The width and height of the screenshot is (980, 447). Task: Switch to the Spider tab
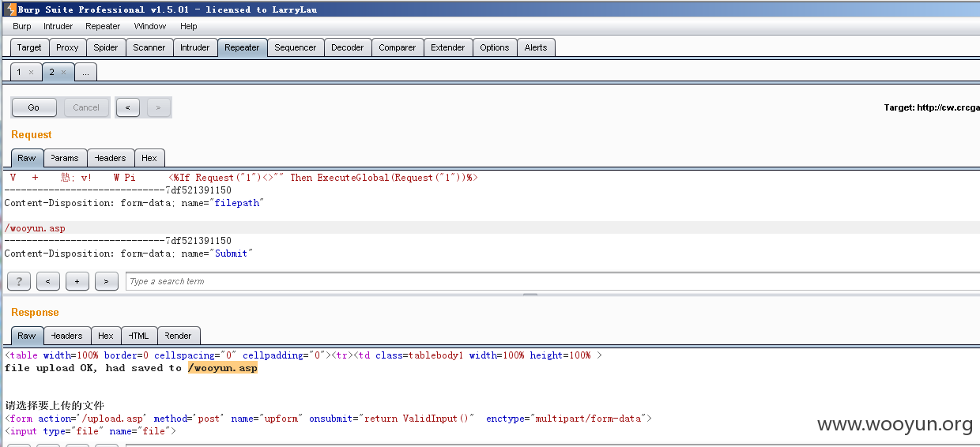(x=106, y=47)
